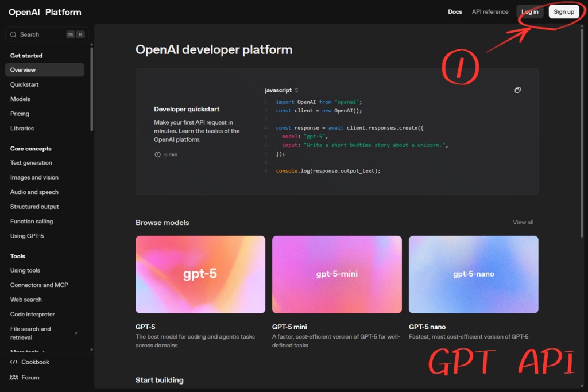588x392 pixels.
Task: Click the sidebar scroll down arrow
Action: pos(91,350)
